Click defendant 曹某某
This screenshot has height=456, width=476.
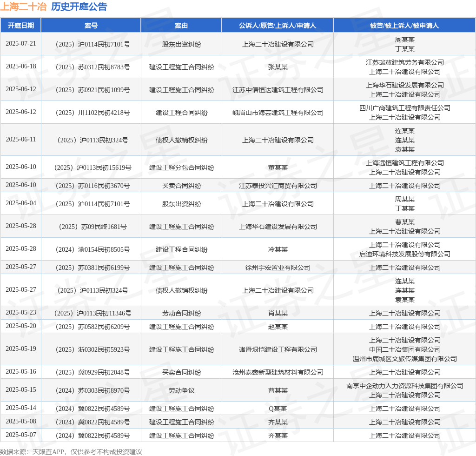405,222
